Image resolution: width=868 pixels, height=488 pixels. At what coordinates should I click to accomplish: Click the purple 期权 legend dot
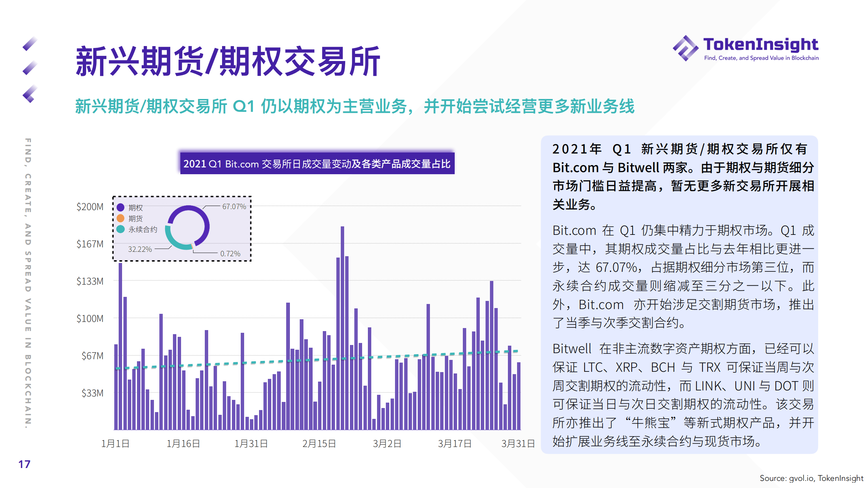(x=120, y=207)
